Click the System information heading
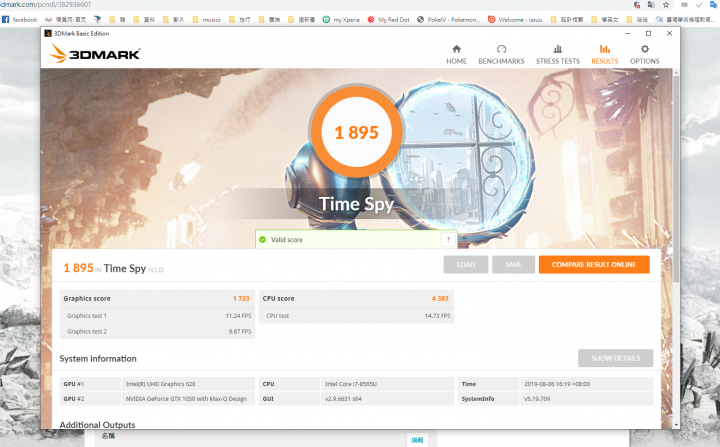The width and height of the screenshot is (720, 447). 98,358
